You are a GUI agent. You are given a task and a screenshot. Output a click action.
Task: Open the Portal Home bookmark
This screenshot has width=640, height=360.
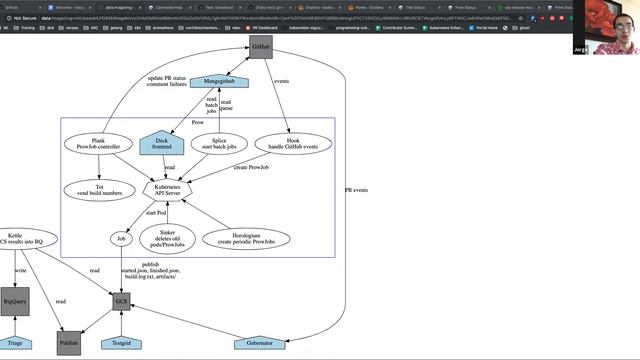pyautogui.click(x=483, y=28)
